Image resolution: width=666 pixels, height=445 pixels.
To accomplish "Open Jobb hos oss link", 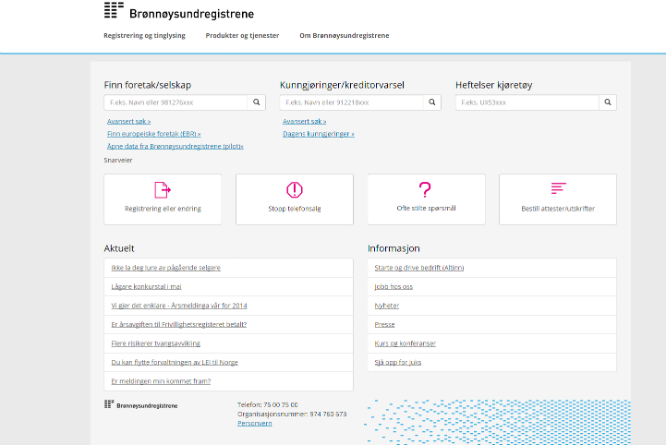I will pyautogui.click(x=393, y=287).
